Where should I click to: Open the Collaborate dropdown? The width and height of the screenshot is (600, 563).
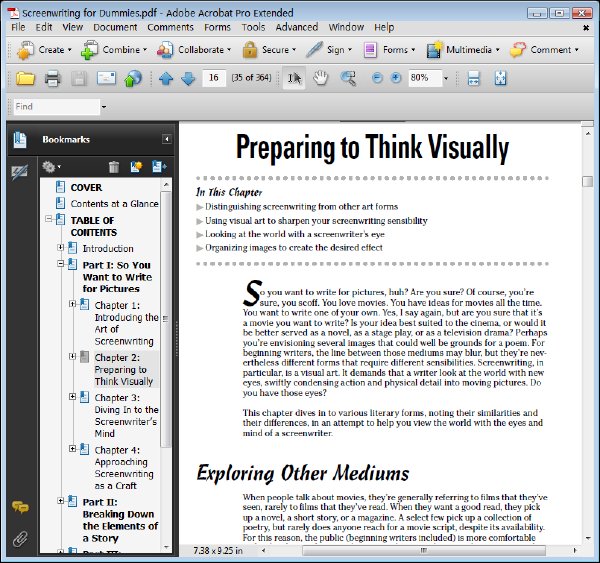point(194,50)
